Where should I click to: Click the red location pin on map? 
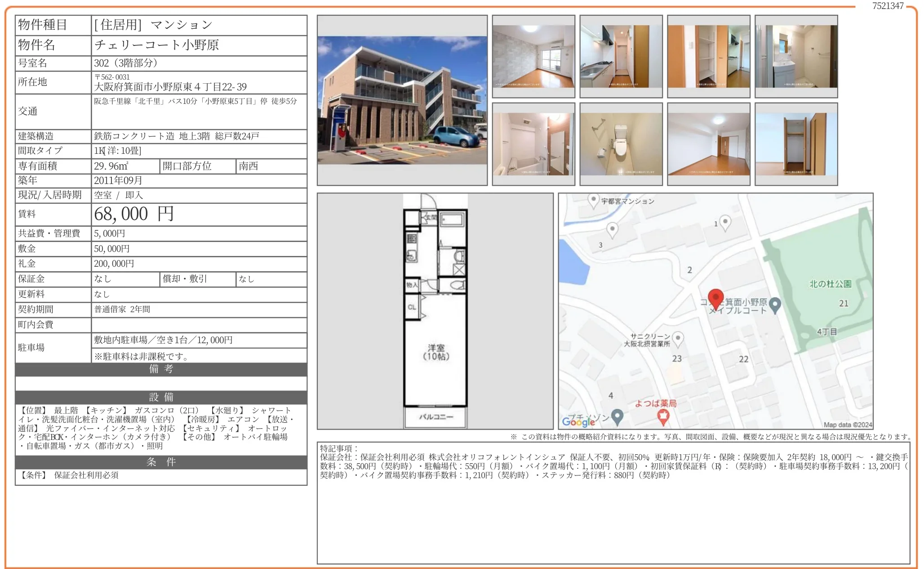click(x=715, y=298)
